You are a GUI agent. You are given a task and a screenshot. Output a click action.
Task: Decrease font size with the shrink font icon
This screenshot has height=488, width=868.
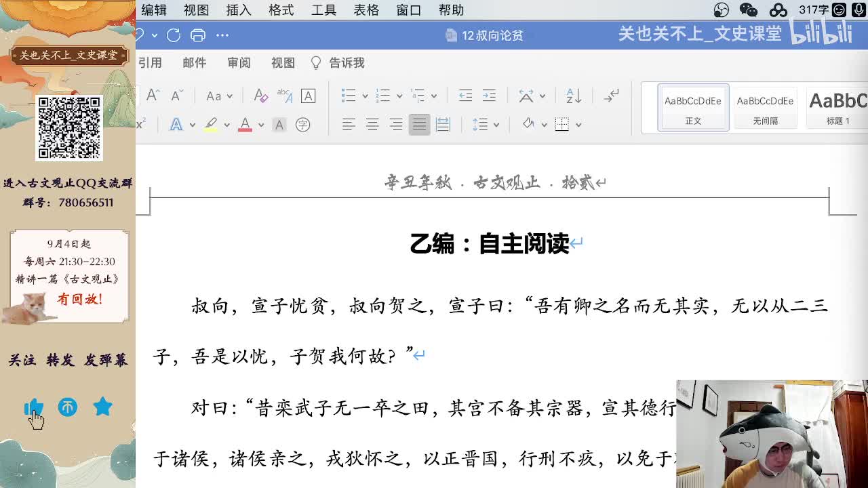point(176,96)
